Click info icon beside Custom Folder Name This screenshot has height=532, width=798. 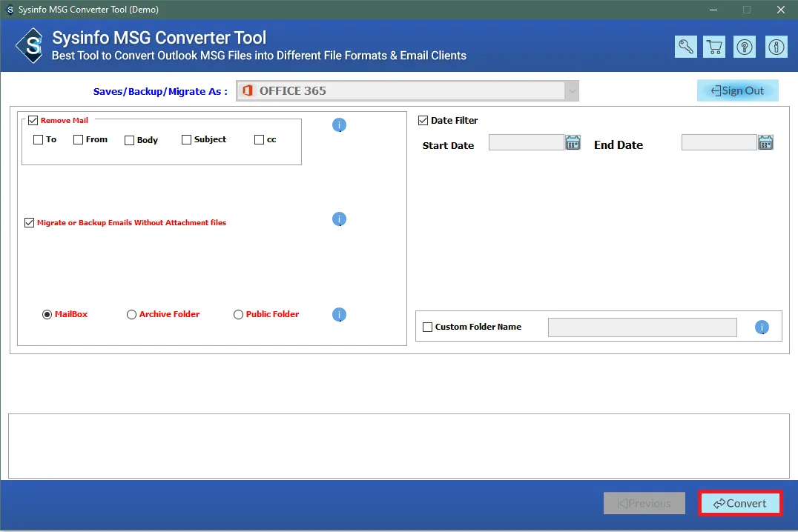point(762,327)
